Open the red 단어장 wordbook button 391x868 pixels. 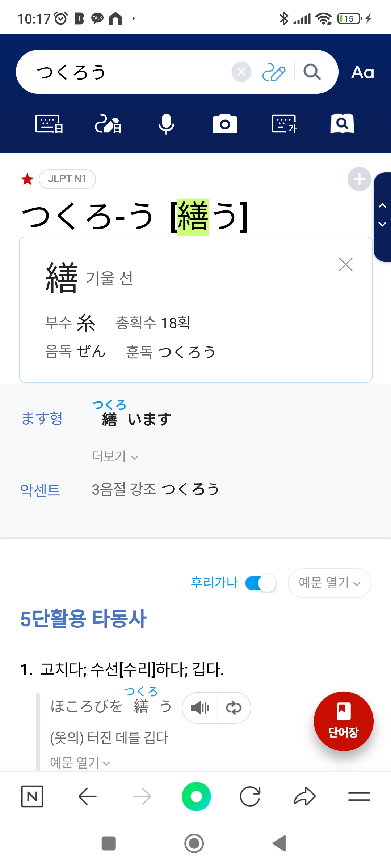(x=343, y=721)
